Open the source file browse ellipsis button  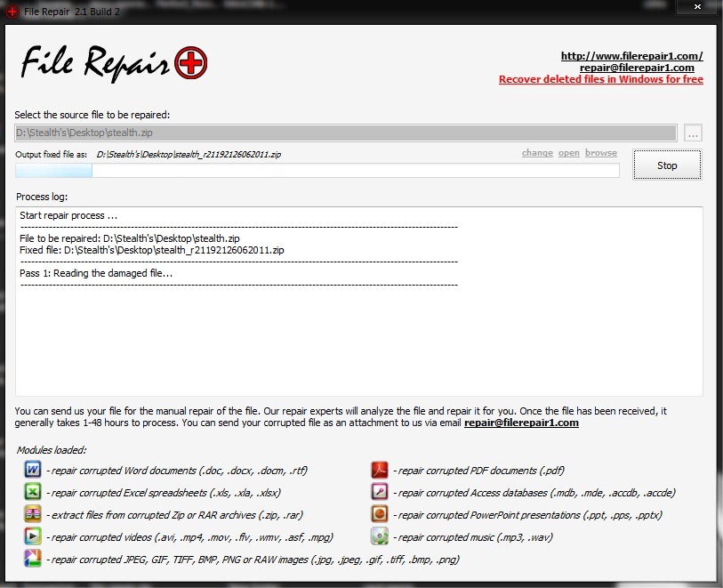pos(693,133)
